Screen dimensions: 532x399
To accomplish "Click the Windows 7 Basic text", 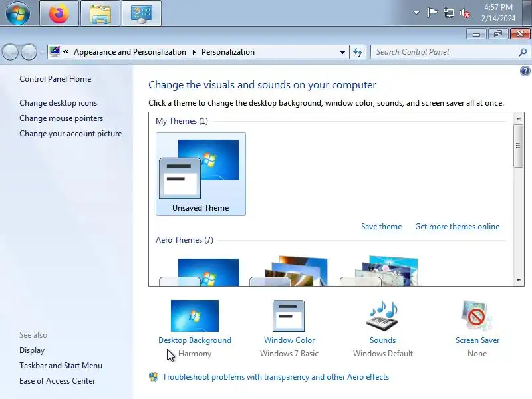I will [x=289, y=354].
